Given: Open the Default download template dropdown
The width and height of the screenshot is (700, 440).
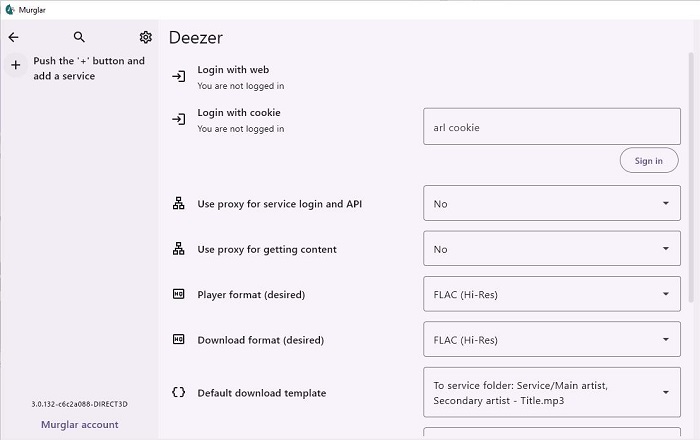Looking at the screenshot, I should click(552, 392).
